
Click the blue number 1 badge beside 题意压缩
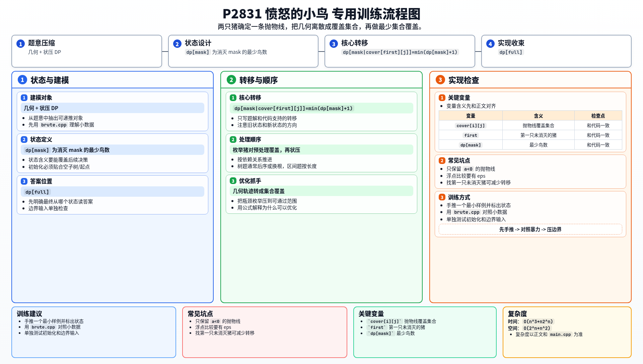tap(20, 44)
